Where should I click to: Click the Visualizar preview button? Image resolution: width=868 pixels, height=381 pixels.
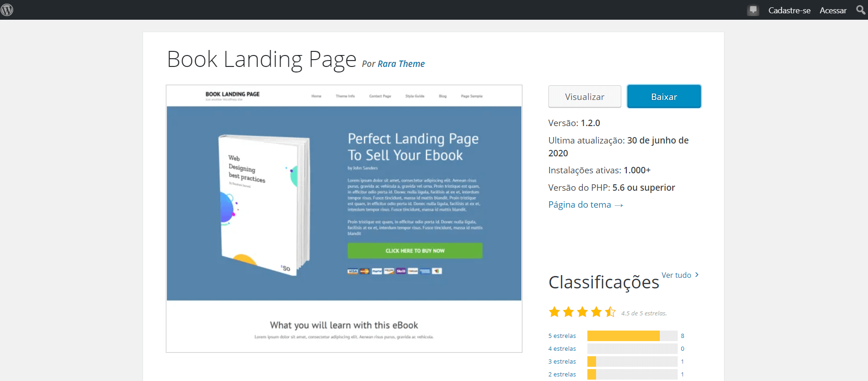[585, 97]
